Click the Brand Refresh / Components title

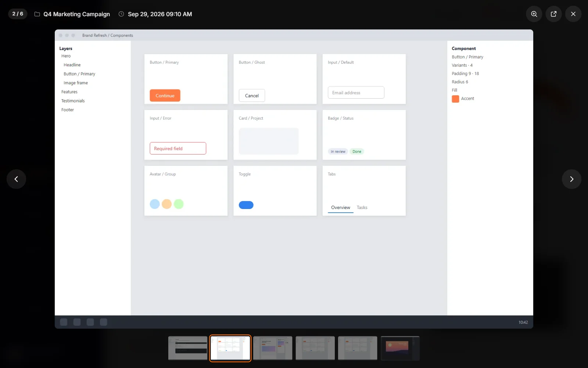pos(108,35)
